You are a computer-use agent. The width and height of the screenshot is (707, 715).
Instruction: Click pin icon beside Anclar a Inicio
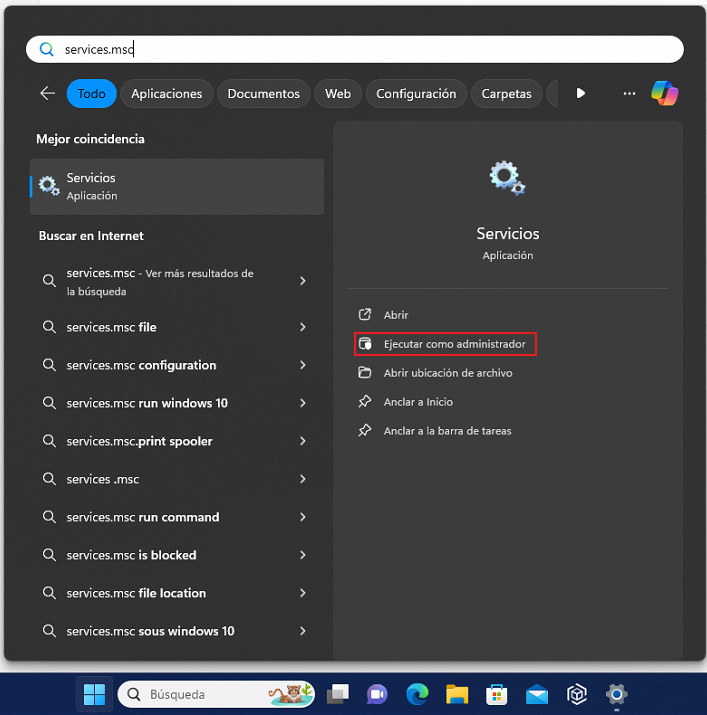pyautogui.click(x=364, y=402)
